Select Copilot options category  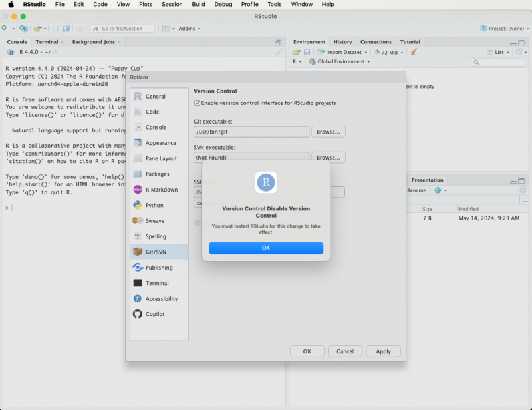159,314
